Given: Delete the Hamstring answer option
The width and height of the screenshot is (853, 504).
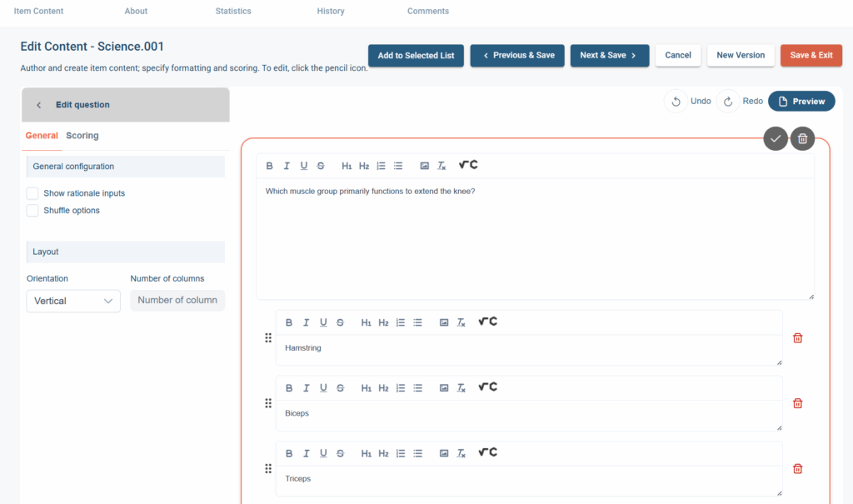Looking at the screenshot, I should (x=797, y=338).
